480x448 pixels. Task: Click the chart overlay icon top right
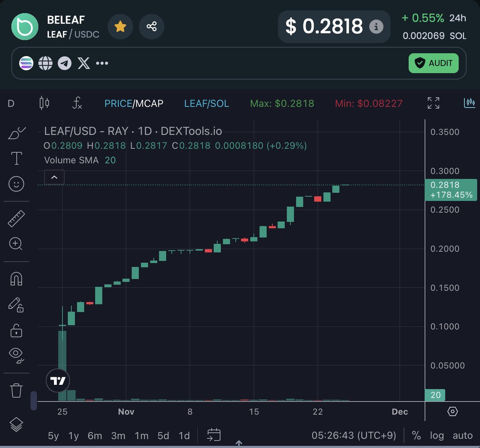[470, 103]
